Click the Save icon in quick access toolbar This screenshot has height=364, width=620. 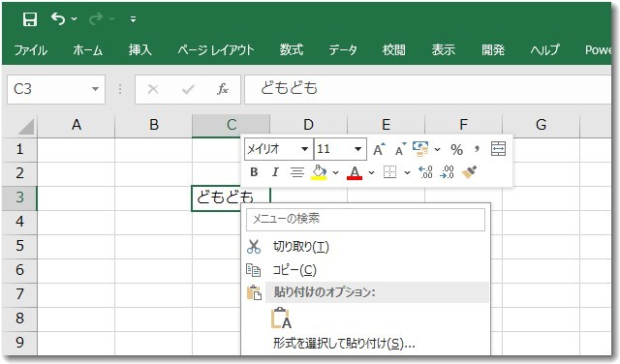30,19
